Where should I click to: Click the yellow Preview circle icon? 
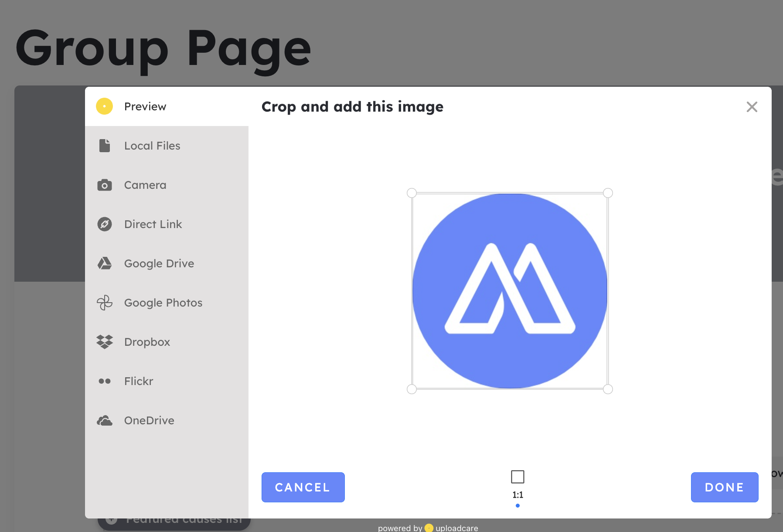click(105, 106)
